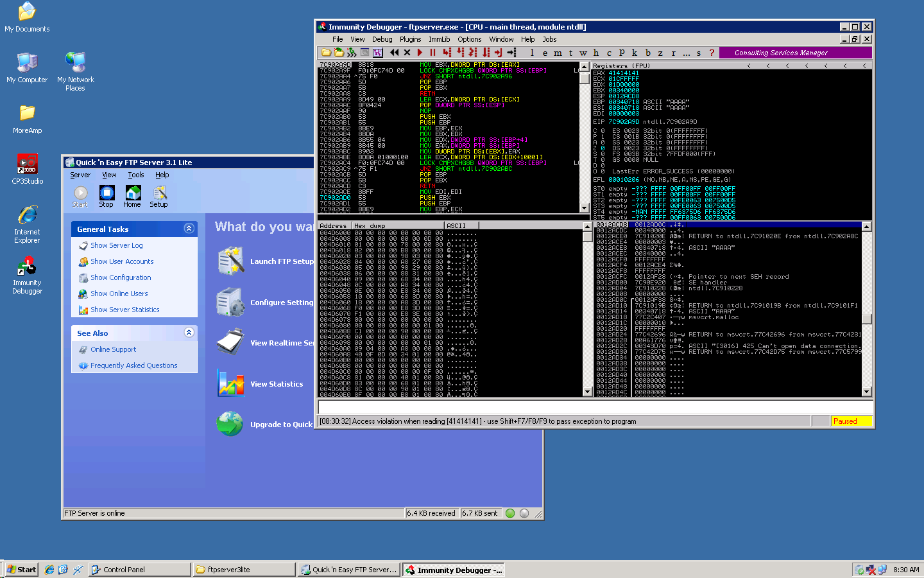The width and height of the screenshot is (924, 578).
Task: Run the program with the red play icon
Action: [420, 53]
